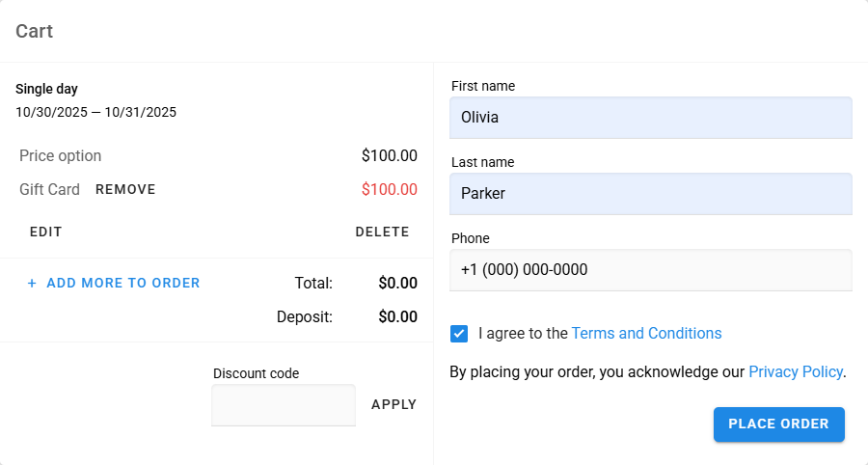
Task: Click the Add More to Order text
Action: tap(122, 284)
